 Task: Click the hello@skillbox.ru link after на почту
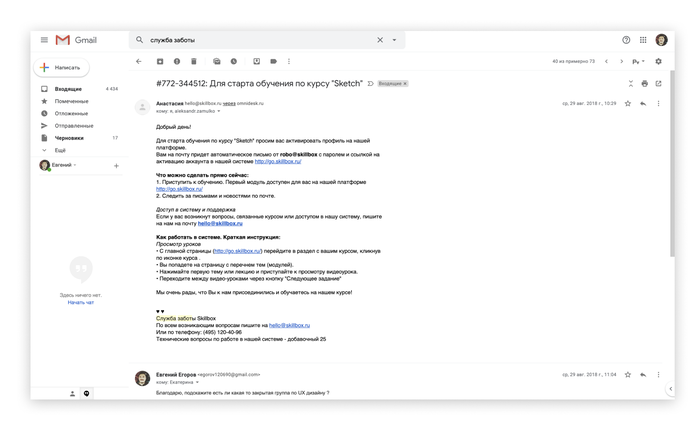click(x=220, y=223)
